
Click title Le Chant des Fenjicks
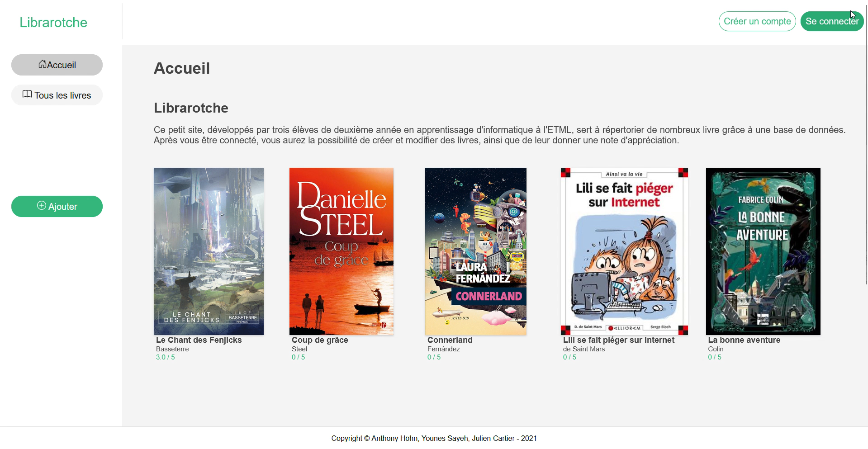[199, 340]
